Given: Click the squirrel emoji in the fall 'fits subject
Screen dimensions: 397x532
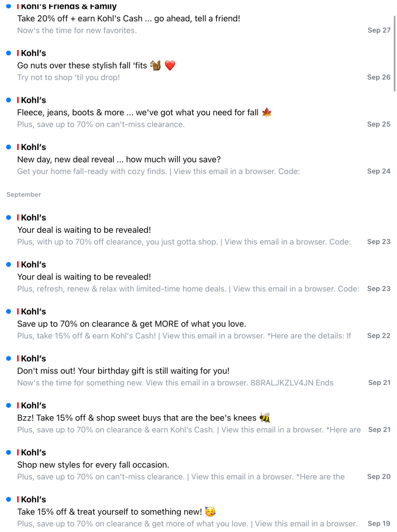Looking at the screenshot, I should 155,65.
